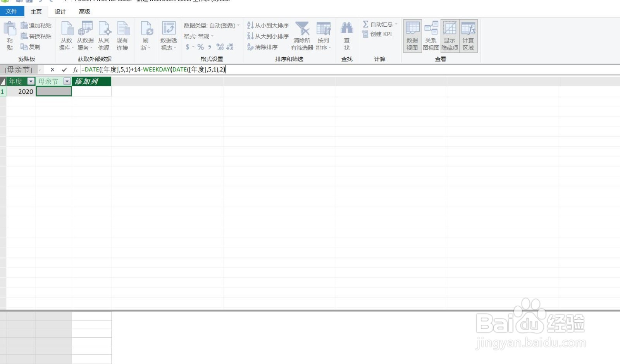Sort largest to smallest (从大到小排序)
Screen dimensions: 620x364
click(268, 36)
